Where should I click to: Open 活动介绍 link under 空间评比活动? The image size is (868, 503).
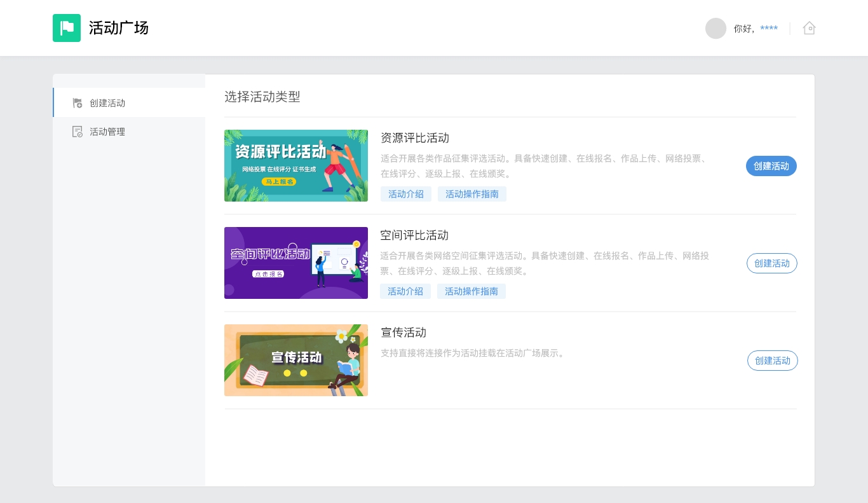point(405,291)
